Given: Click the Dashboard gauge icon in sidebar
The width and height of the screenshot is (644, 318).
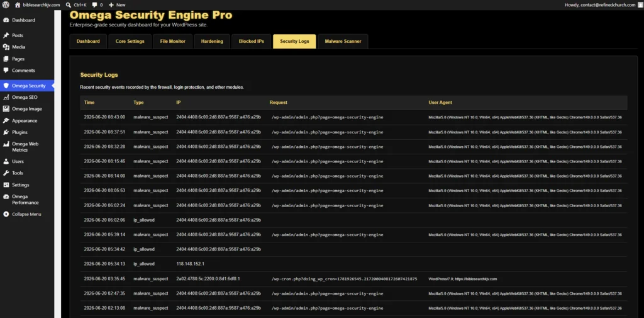Looking at the screenshot, I should coord(6,20).
